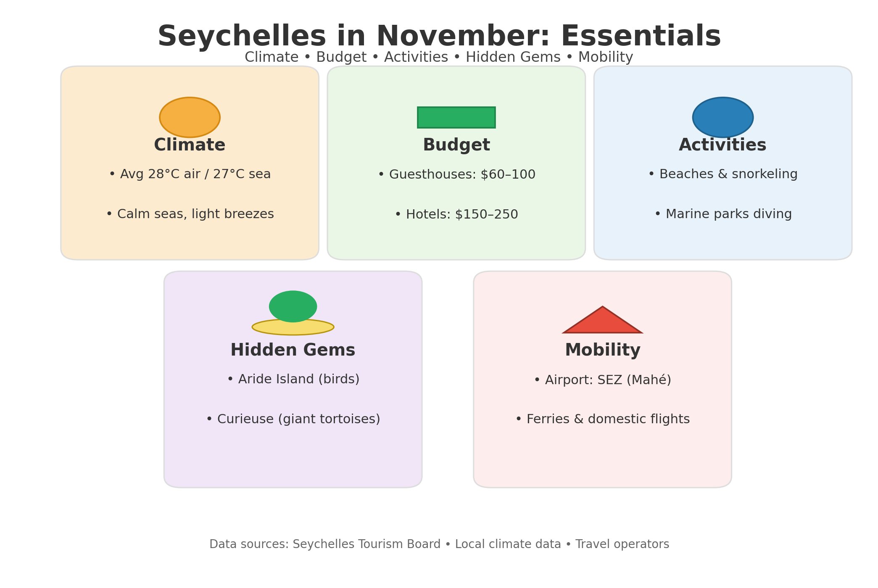Select the Budget card heading
This screenshot has height=588, width=878.
456,145
